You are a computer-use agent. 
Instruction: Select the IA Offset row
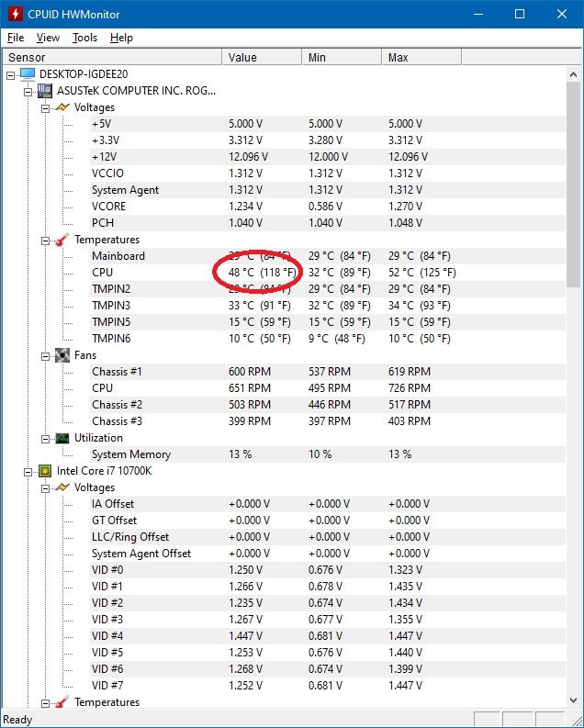328,504
